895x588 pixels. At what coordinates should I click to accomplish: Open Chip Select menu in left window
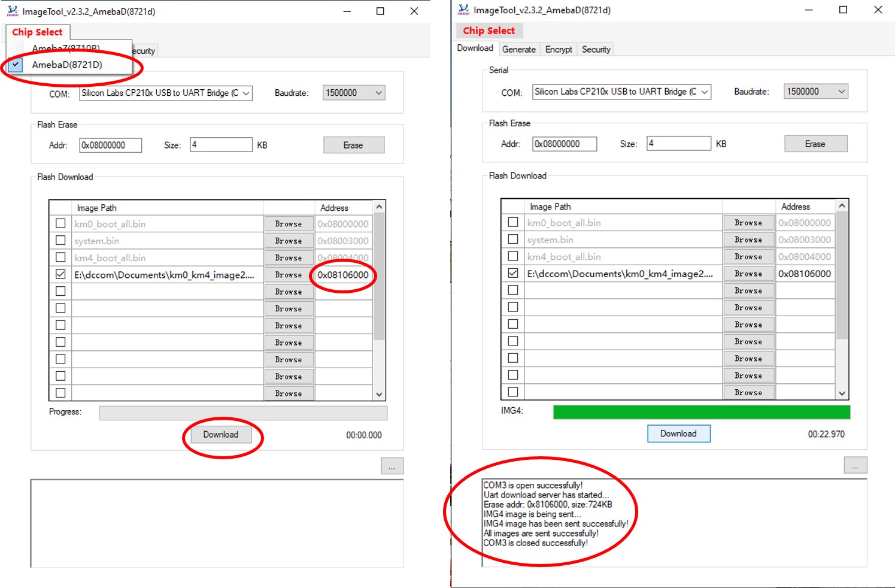pos(37,32)
